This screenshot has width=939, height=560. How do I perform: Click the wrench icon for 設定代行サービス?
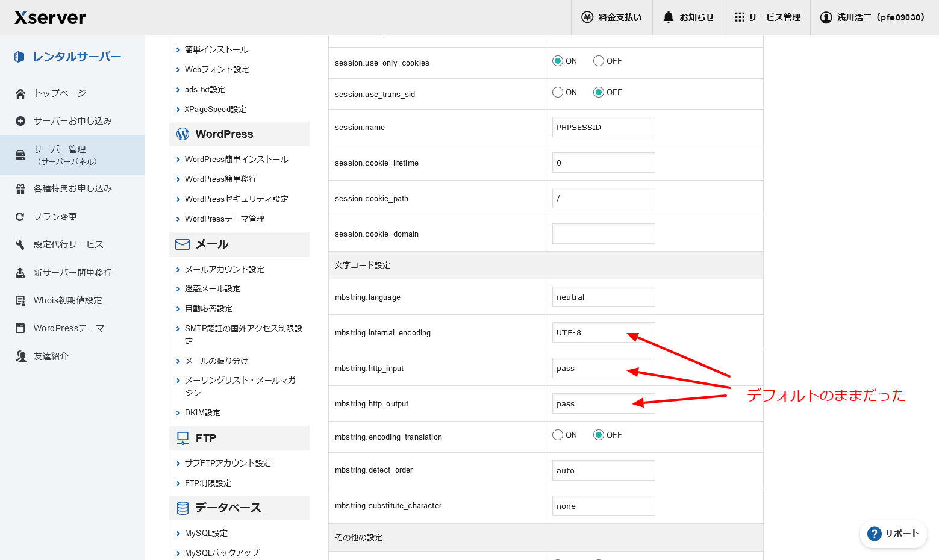[20, 244]
